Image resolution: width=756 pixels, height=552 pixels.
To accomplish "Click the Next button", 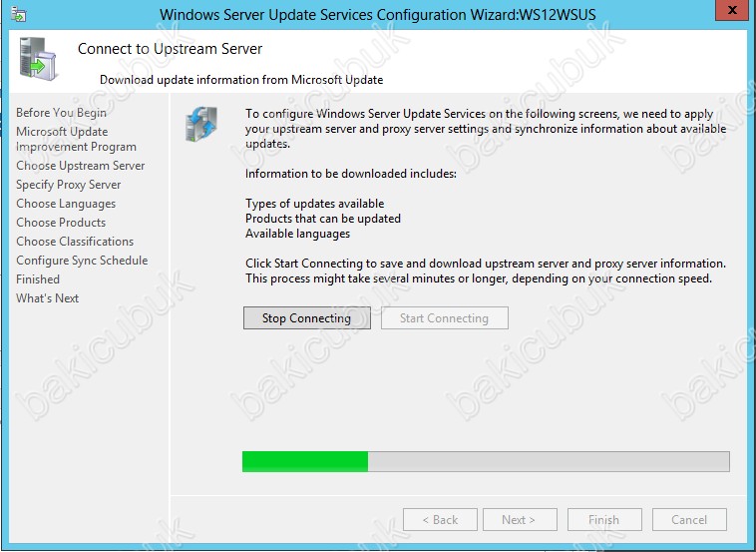I will pyautogui.click(x=520, y=520).
